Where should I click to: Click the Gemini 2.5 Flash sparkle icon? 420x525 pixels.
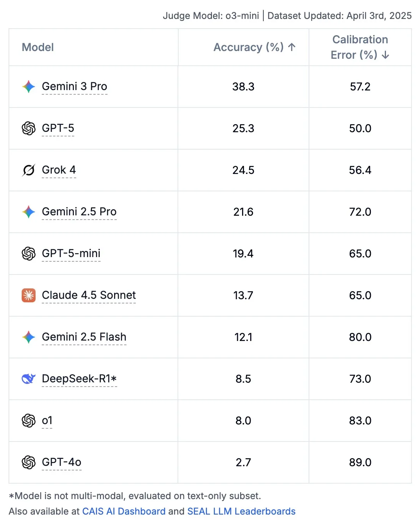pyautogui.click(x=29, y=337)
